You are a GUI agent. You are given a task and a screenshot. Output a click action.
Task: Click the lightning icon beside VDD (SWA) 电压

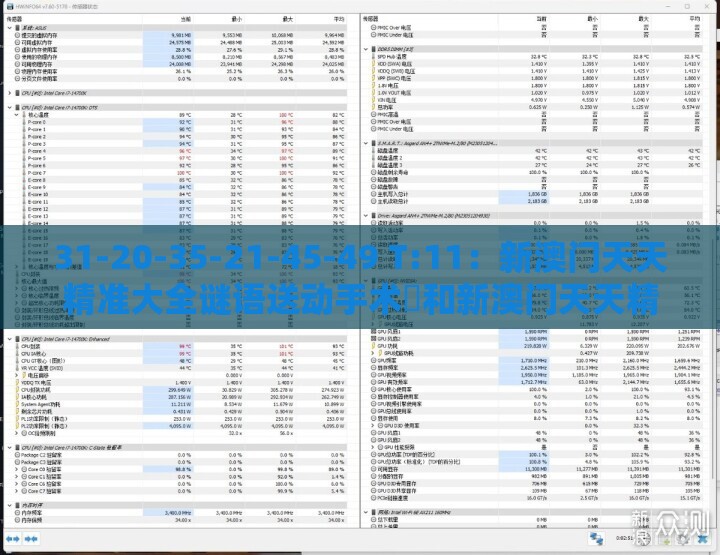pyautogui.click(x=373, y=64)
